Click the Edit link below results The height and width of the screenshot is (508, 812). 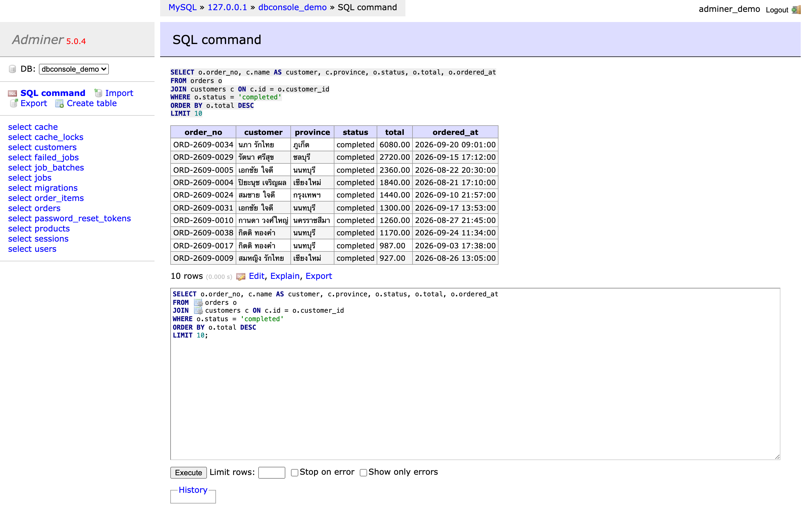click(257, 276)
